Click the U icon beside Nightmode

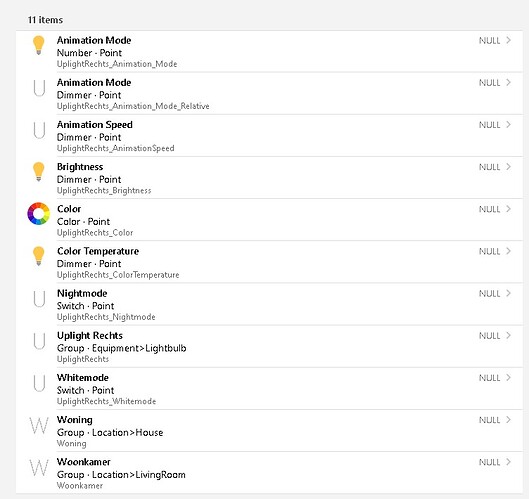click(x=39, y=299)
